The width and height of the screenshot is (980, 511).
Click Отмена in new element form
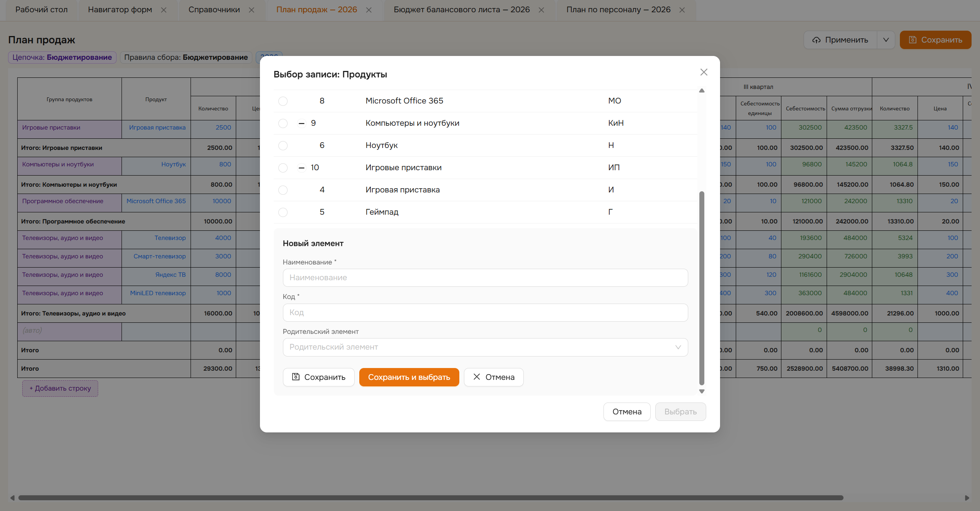[493, 377]
